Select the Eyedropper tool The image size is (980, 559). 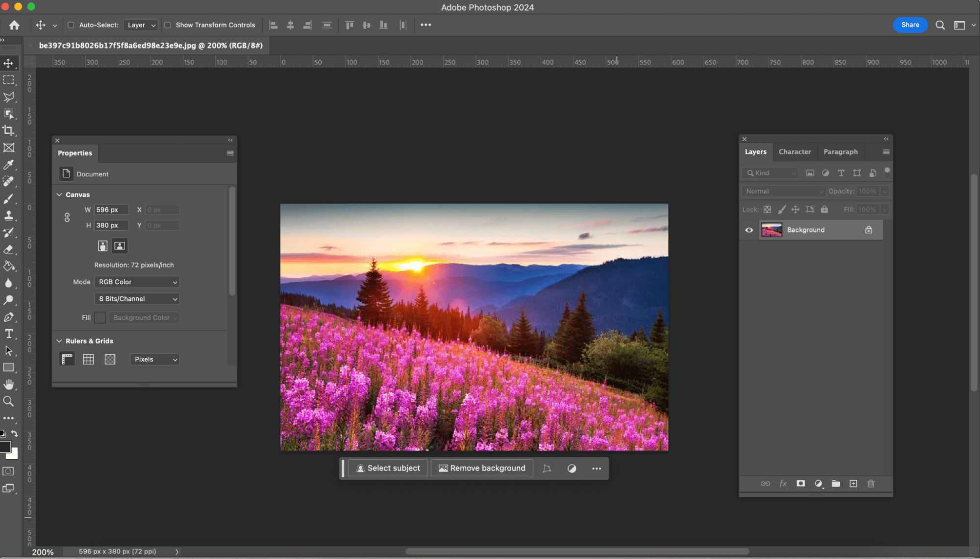tap(8, 165)
